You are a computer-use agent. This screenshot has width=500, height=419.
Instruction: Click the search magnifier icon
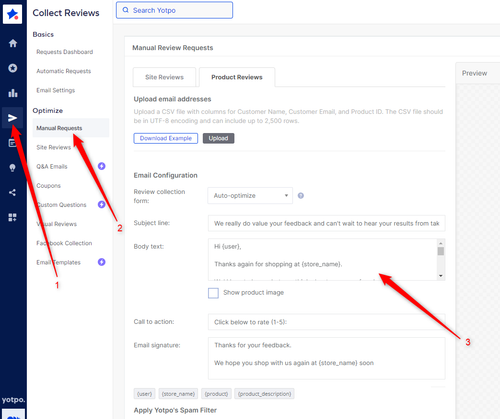pos(126,10)
